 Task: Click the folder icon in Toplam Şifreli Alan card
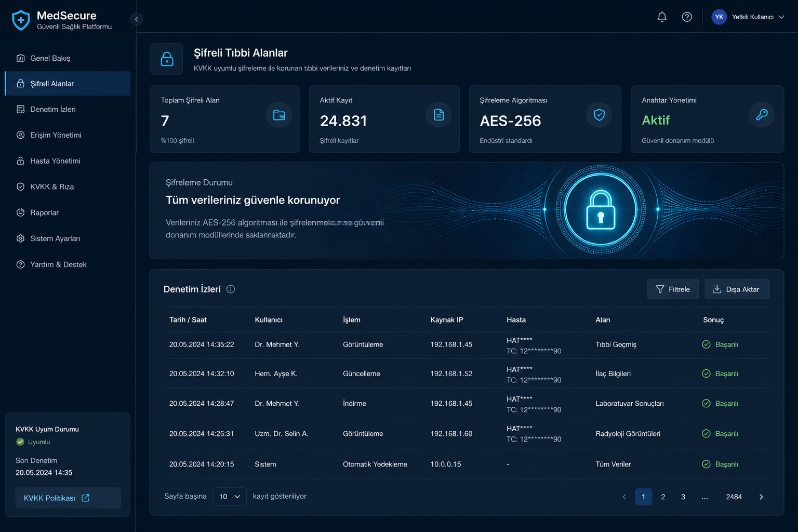tap(279, 115)
